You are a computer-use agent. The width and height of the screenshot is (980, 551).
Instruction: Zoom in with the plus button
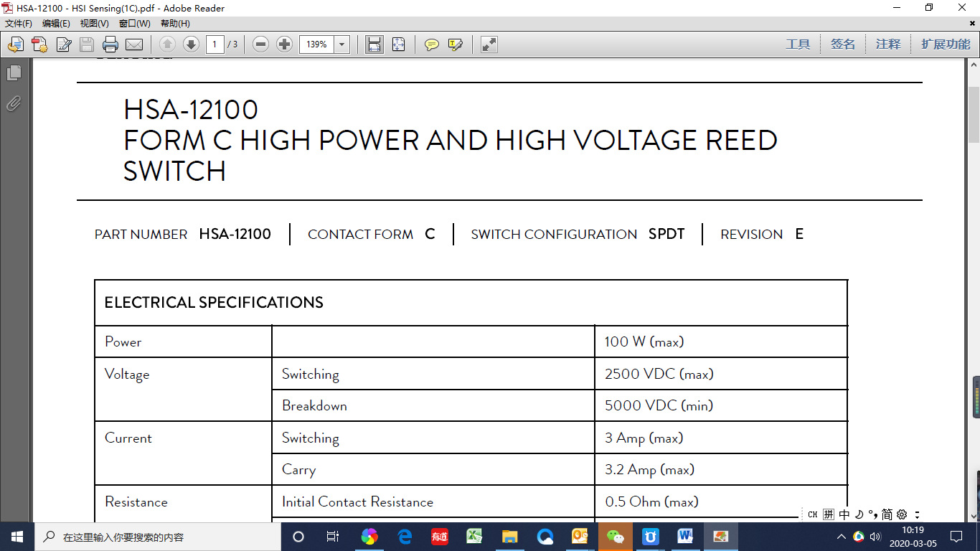point(285,44)
